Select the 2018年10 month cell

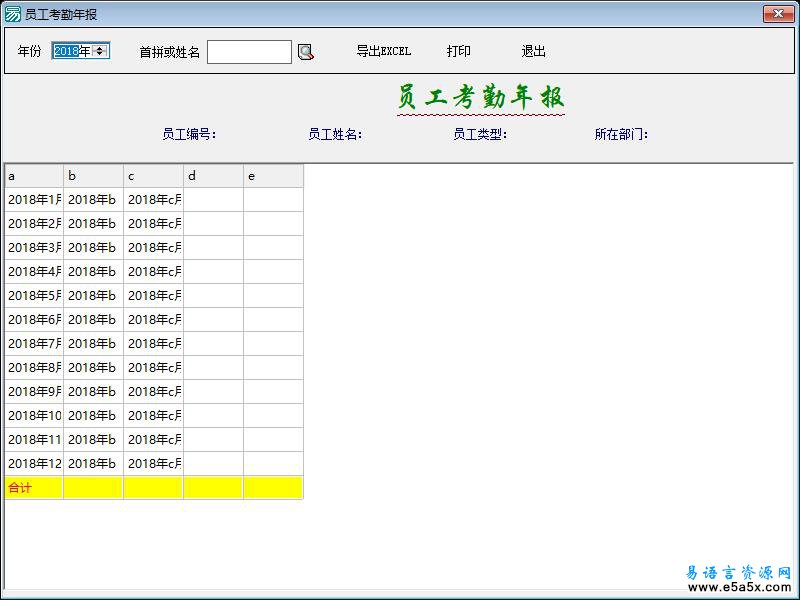pos(34,415)
